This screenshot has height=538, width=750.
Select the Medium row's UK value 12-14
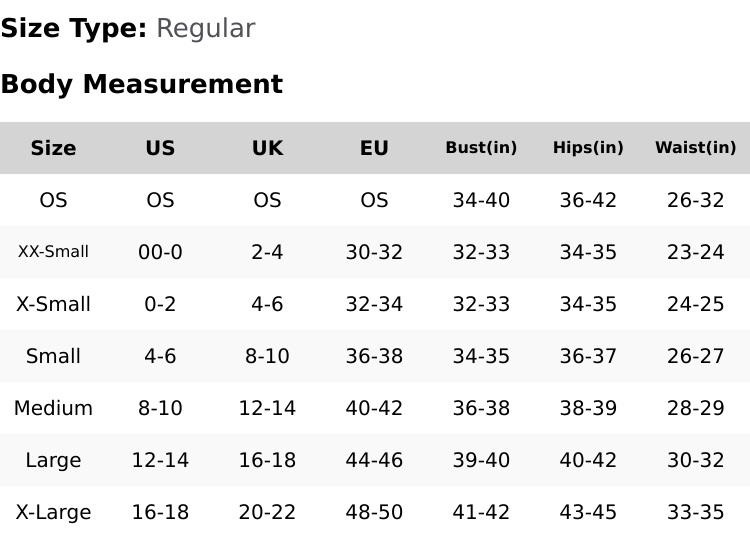[x=267, y=408]
